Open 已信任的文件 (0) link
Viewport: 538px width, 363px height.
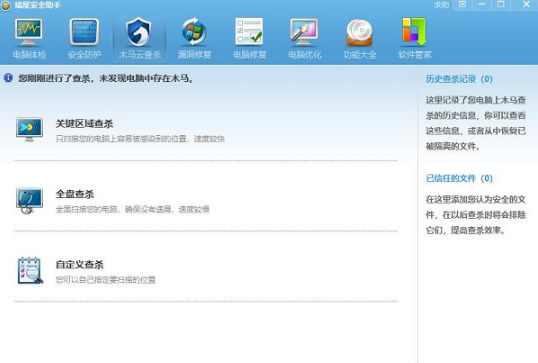click(459, 178)
